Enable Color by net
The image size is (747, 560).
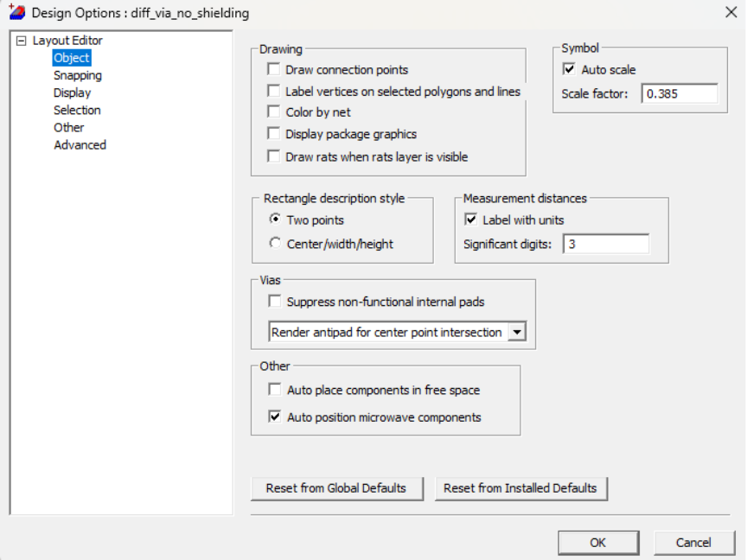click(x=274, y=111)
